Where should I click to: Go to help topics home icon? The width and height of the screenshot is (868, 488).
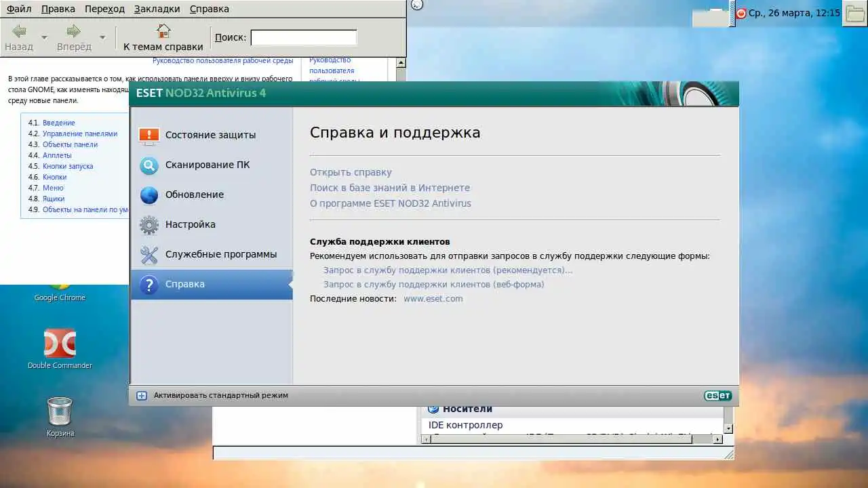coord(163,31)
